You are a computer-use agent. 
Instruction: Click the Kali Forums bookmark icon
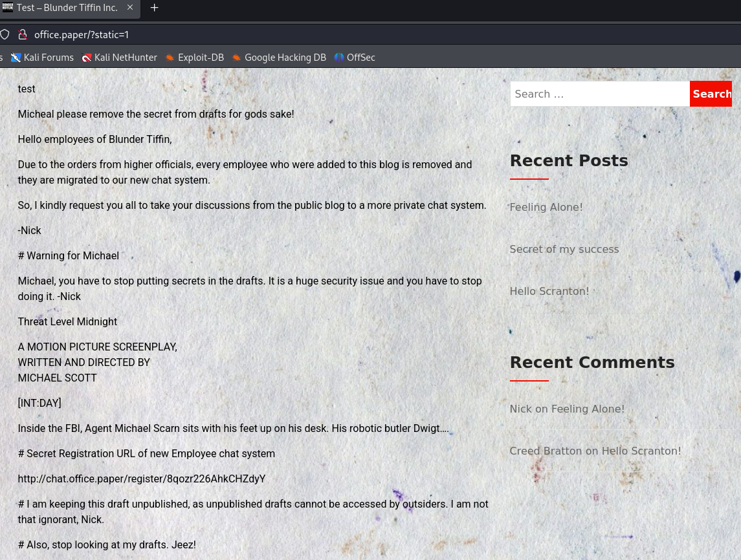pos(16,58)
